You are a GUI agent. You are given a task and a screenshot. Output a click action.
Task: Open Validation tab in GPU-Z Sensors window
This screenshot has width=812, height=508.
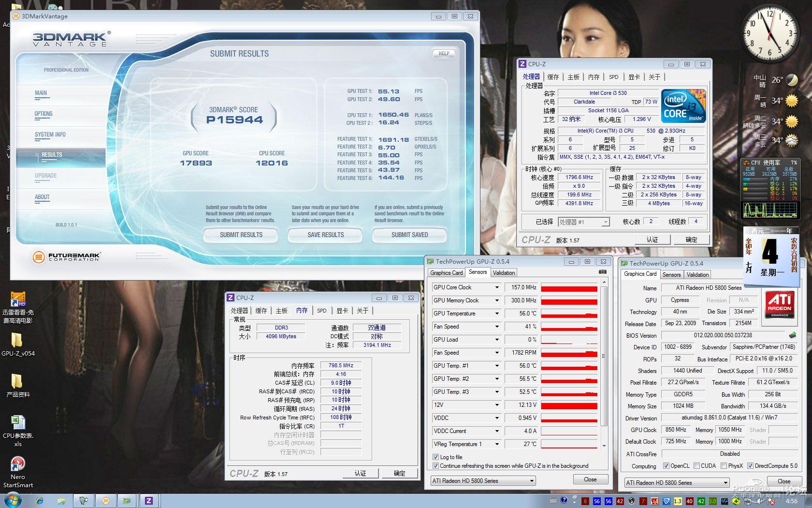tap(504, 273)
